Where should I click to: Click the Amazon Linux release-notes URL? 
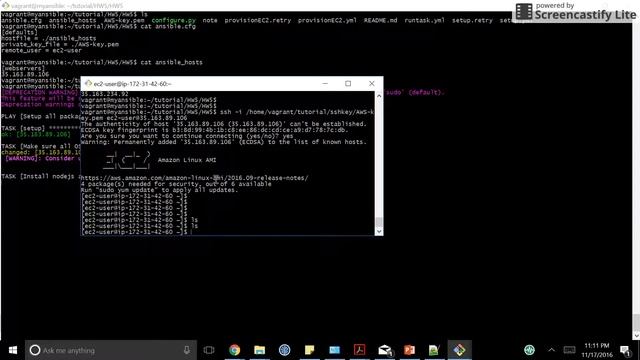pos(194,178)
